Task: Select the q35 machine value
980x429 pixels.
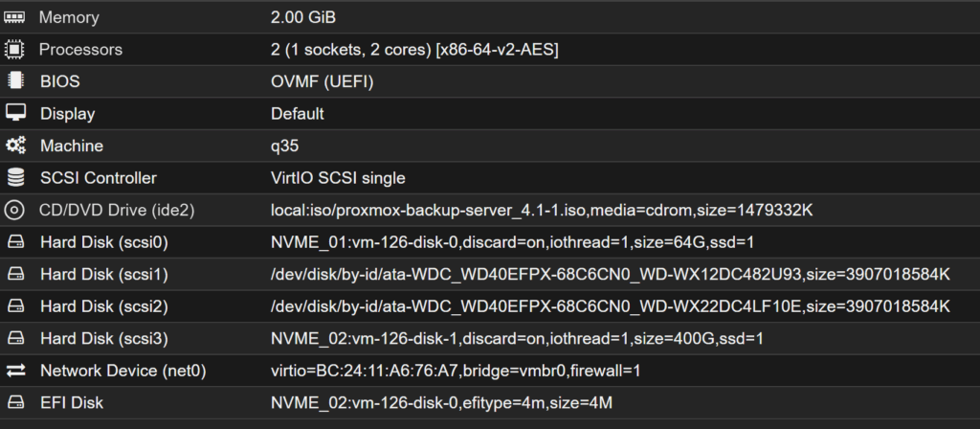Action: [x=284, y=146]
